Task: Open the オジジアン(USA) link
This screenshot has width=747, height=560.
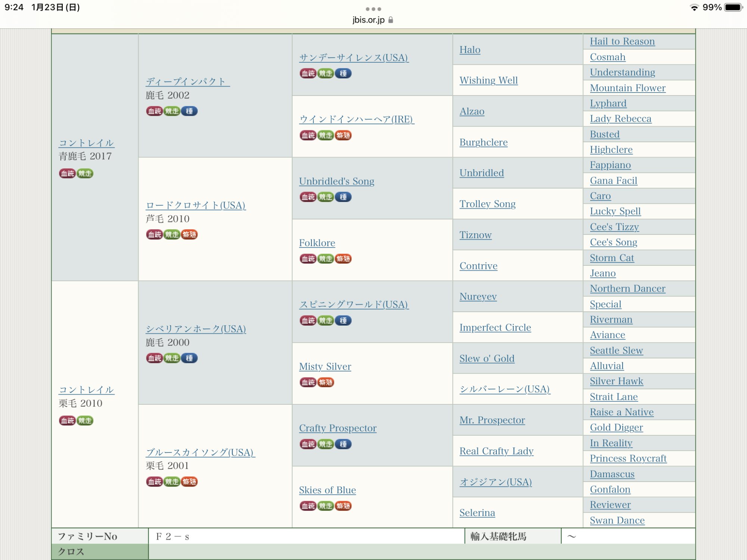Action: (496, 482)
